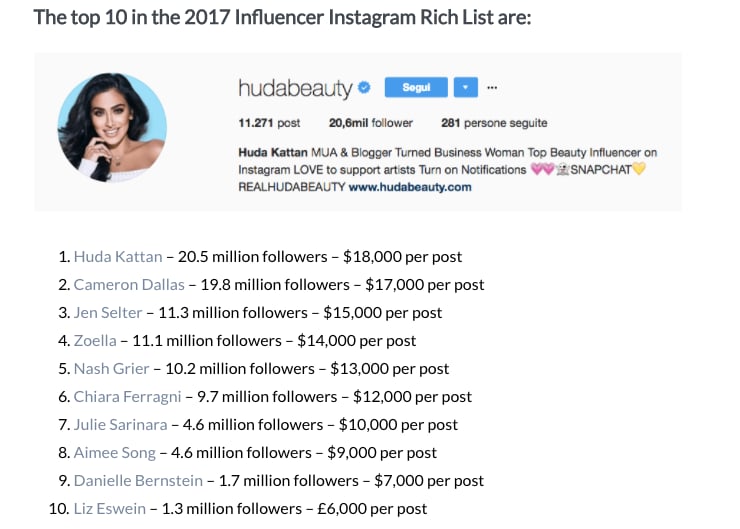
Task: Click the Zoella link
Action: (x=95, y=340)
